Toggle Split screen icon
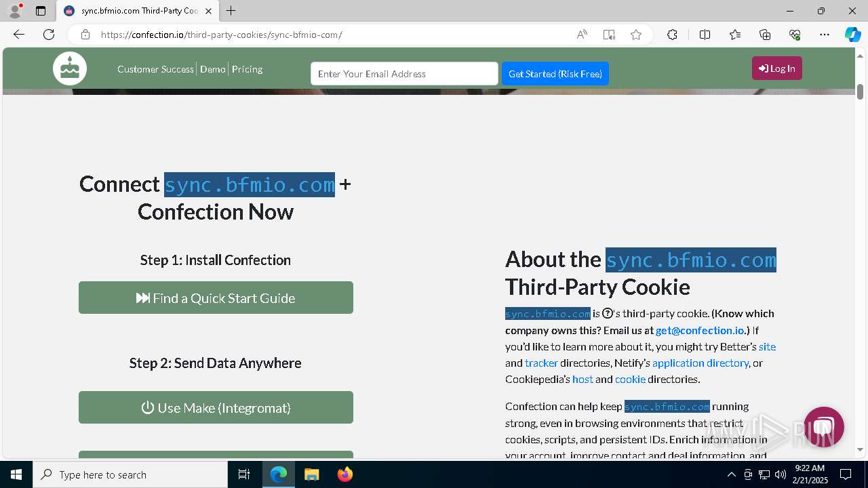 tap(705, 35)
